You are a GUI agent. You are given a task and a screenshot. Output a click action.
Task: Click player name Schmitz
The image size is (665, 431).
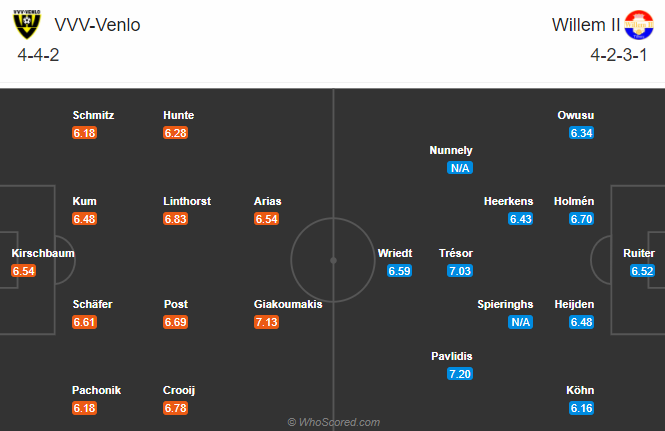click(x=93, y=115)
